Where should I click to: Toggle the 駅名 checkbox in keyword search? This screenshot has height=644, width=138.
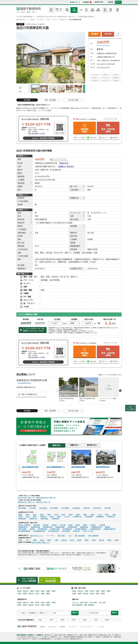point(21,613)
